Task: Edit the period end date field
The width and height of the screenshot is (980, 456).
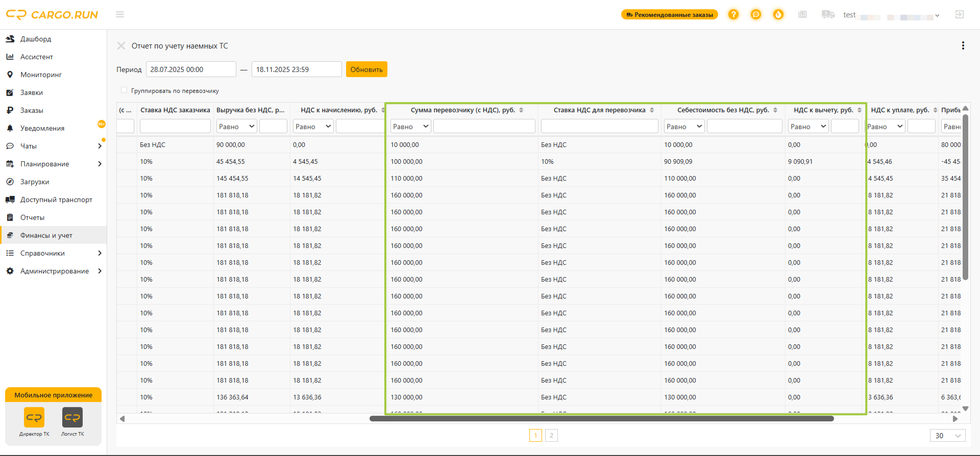Action: [x=297, y=69]
